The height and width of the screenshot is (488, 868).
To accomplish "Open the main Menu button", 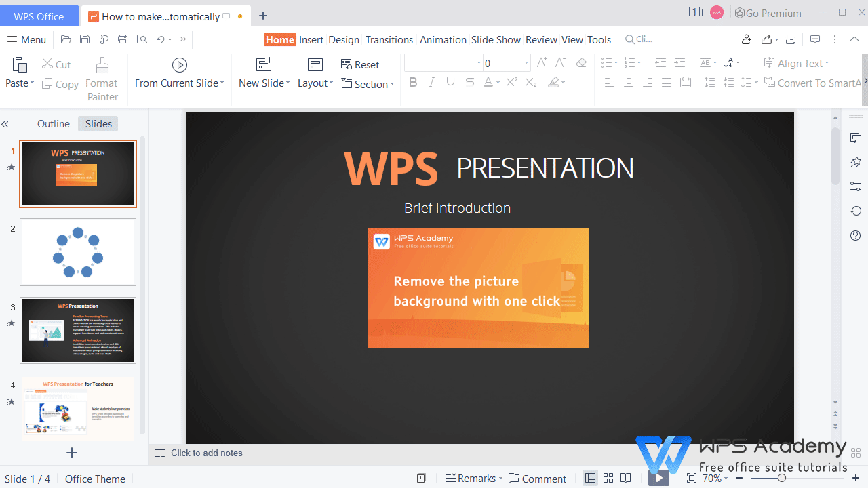I will (x=26, y=39).
